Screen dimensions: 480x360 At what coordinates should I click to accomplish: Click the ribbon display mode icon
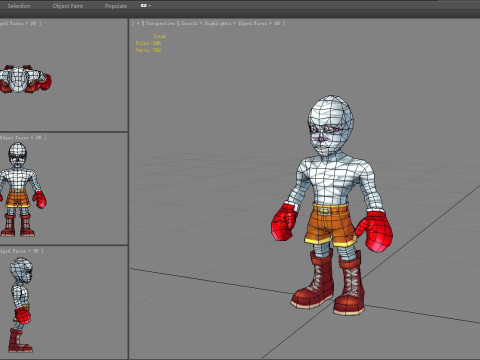pos(144,6)
